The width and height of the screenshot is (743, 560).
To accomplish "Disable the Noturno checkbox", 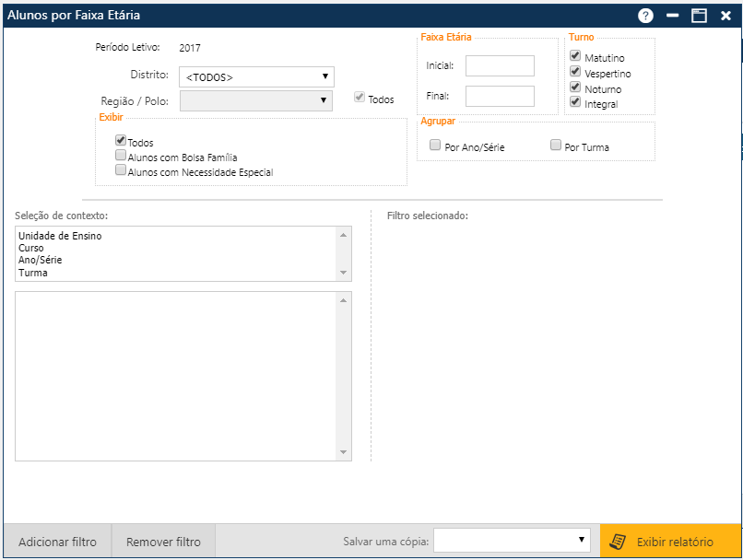I will point(575,87).
